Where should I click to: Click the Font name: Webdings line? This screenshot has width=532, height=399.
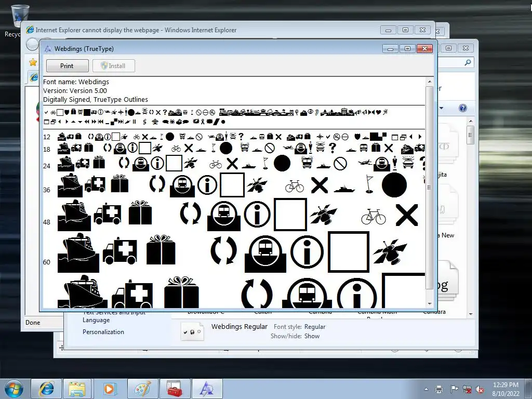tap(76, 82)
